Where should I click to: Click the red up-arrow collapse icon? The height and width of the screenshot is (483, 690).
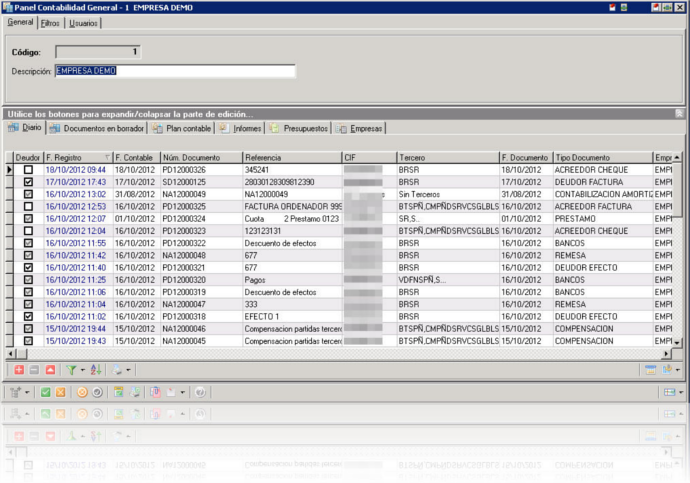[50, 370]
